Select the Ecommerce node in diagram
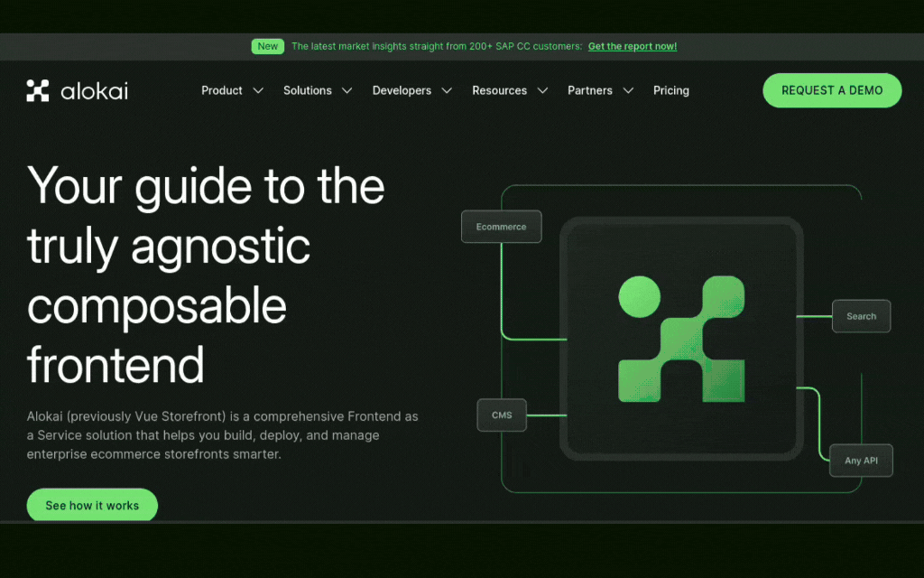Screen dimensions: 924x578 (501, 227)
